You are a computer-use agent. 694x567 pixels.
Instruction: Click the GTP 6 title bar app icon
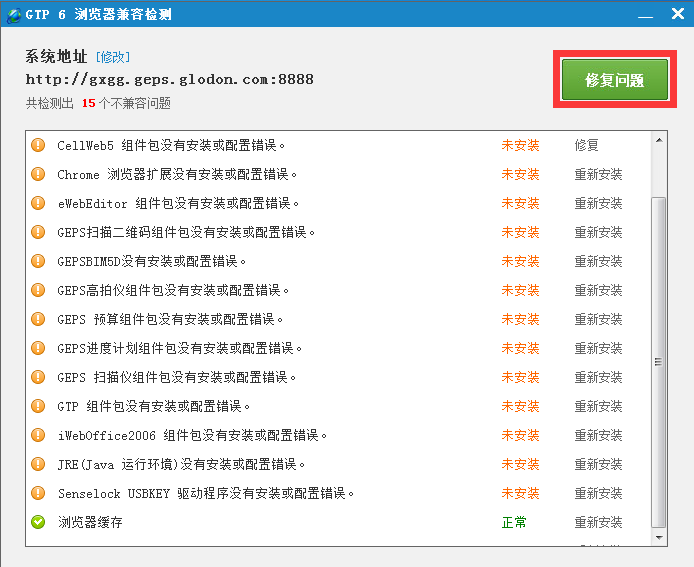pyautogui.click(x=15, y=14)
